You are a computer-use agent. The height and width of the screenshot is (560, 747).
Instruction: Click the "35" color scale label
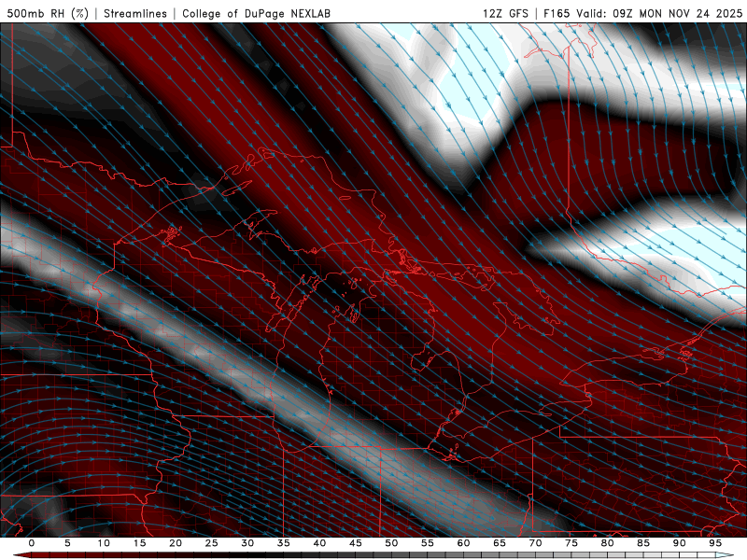coord(283,543)
